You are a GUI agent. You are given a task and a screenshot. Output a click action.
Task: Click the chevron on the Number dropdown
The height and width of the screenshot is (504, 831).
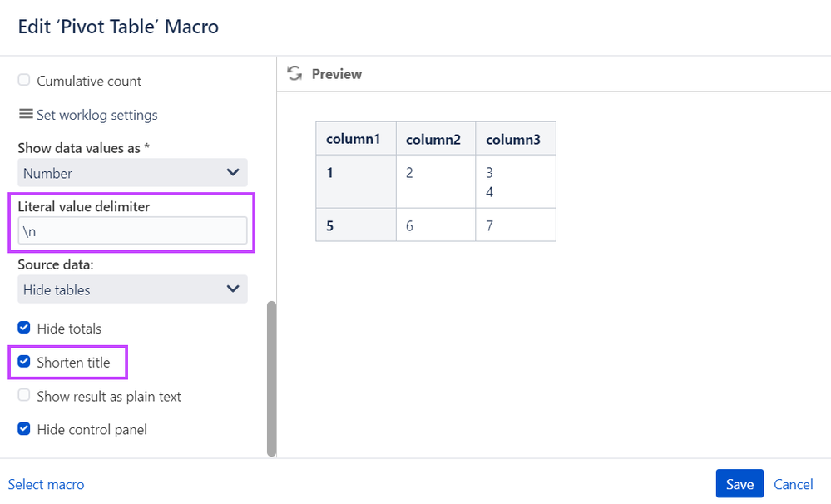pos(233,172)
